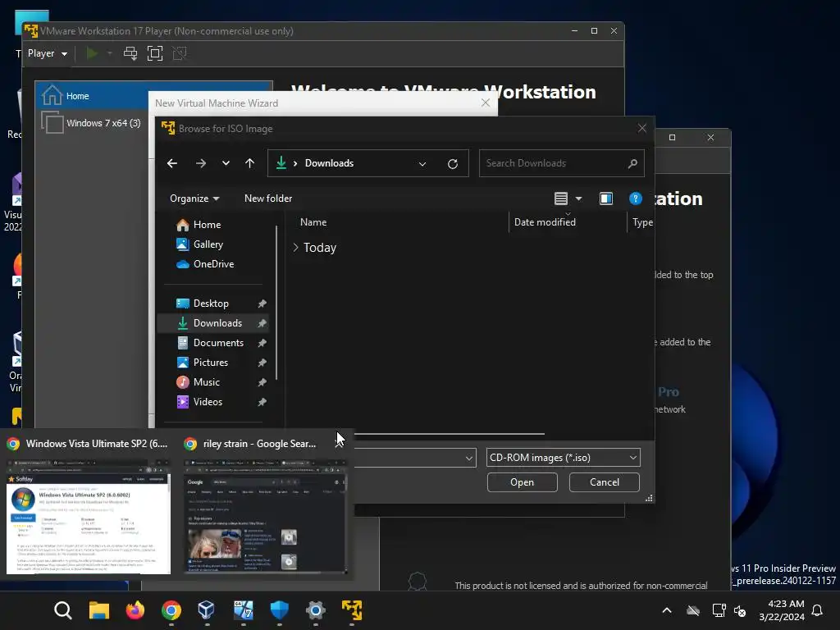Image resolution: width=840 pixels, height=630 pixels.
Task: Click the Chrome taskbar icon
Action: coord(171,610)
